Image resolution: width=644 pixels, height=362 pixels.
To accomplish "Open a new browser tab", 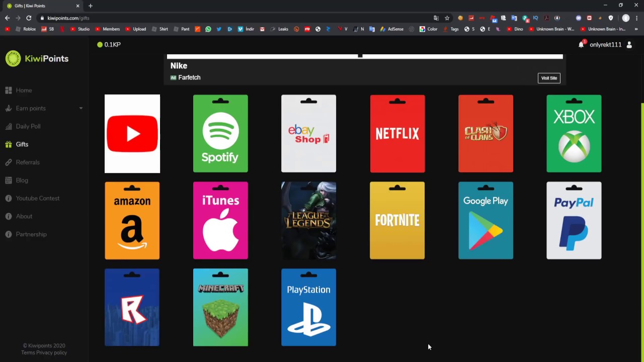I will click(91, 6).
